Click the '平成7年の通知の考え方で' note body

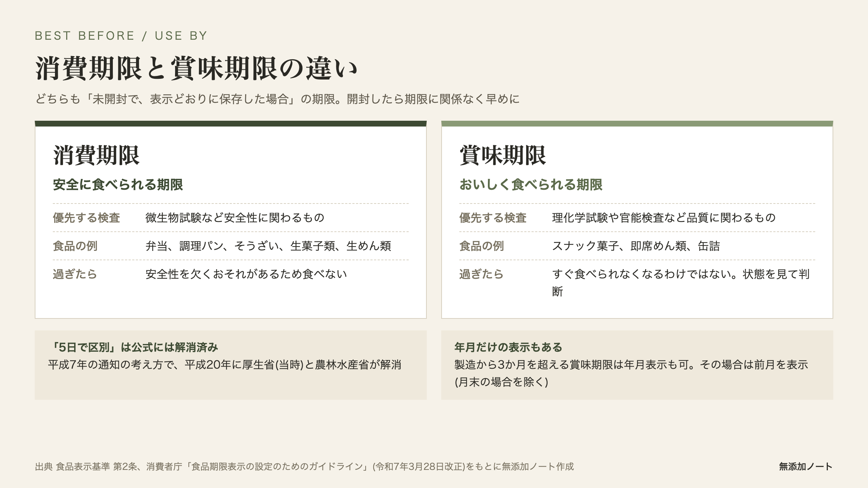coord(225,365)
